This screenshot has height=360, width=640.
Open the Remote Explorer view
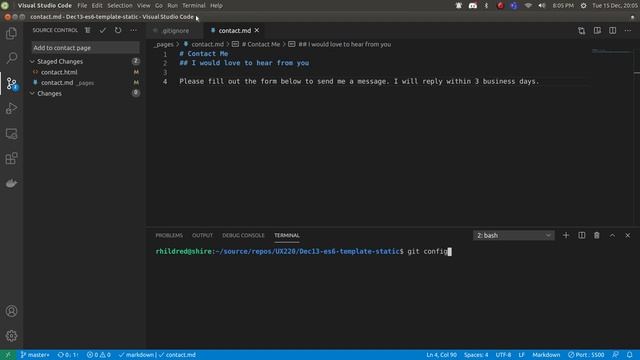11,133
